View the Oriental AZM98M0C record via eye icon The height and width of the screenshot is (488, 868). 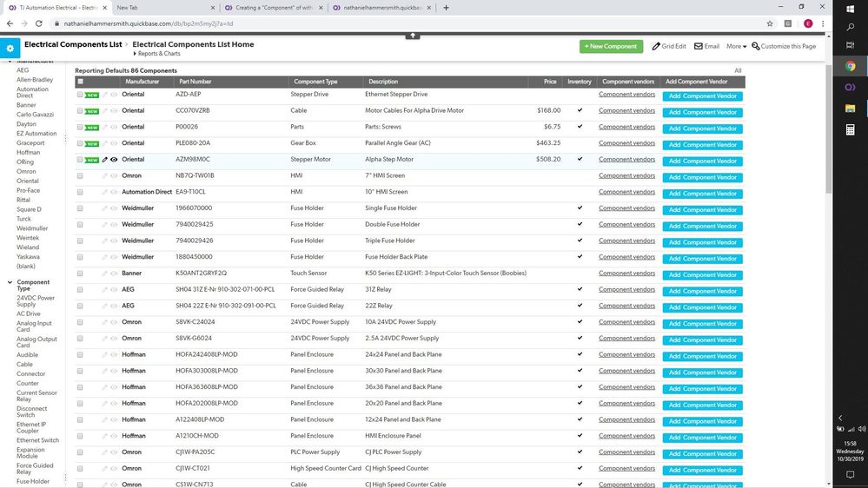pos(114,160)
